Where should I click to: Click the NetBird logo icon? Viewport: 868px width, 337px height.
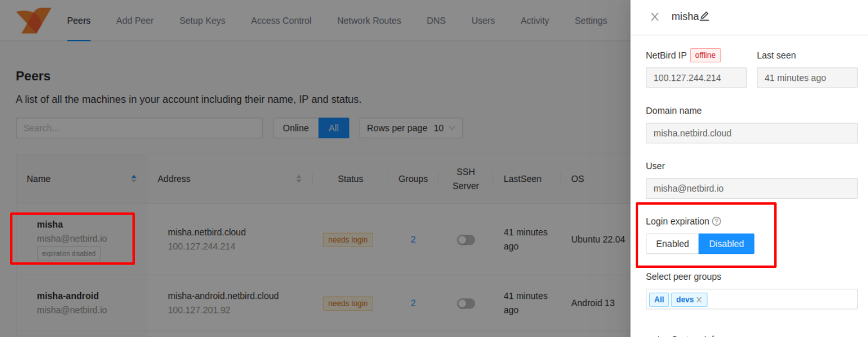[33, 20]
